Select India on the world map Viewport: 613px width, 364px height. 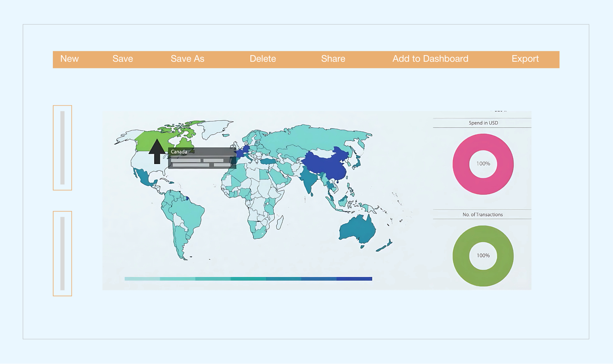(309, 180)
